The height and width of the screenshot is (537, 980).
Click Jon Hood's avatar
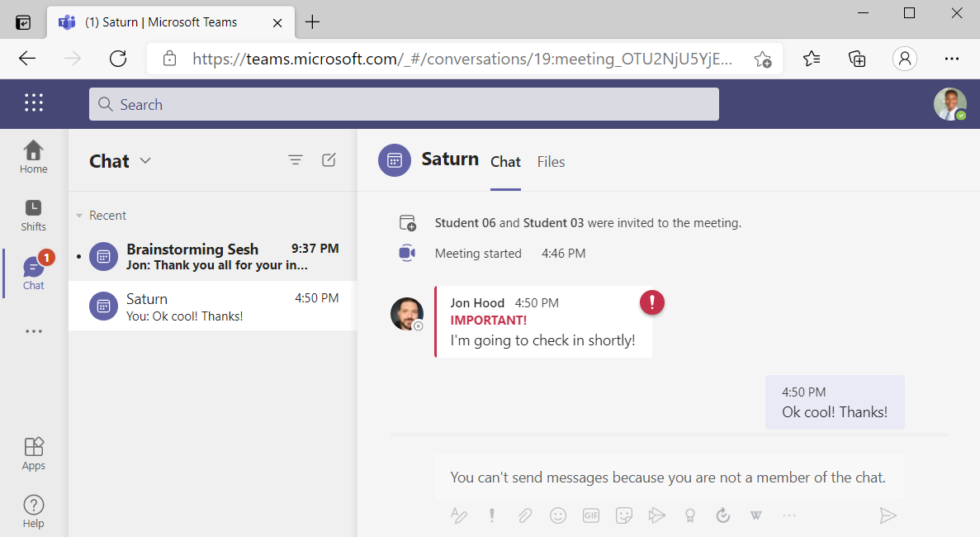(x=407, y=314)
